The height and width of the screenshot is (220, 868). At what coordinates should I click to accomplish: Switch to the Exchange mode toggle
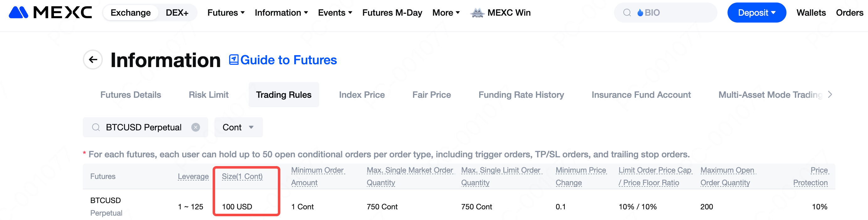(x=130, y=13)
